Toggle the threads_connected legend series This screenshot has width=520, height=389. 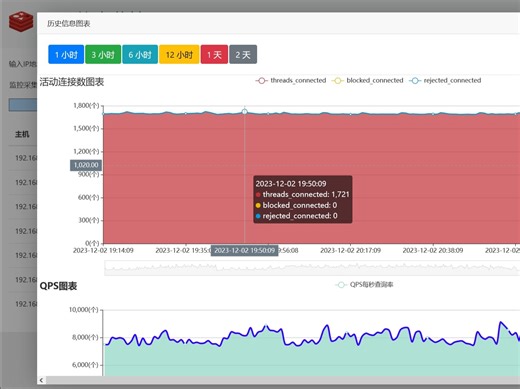point(291,80)
